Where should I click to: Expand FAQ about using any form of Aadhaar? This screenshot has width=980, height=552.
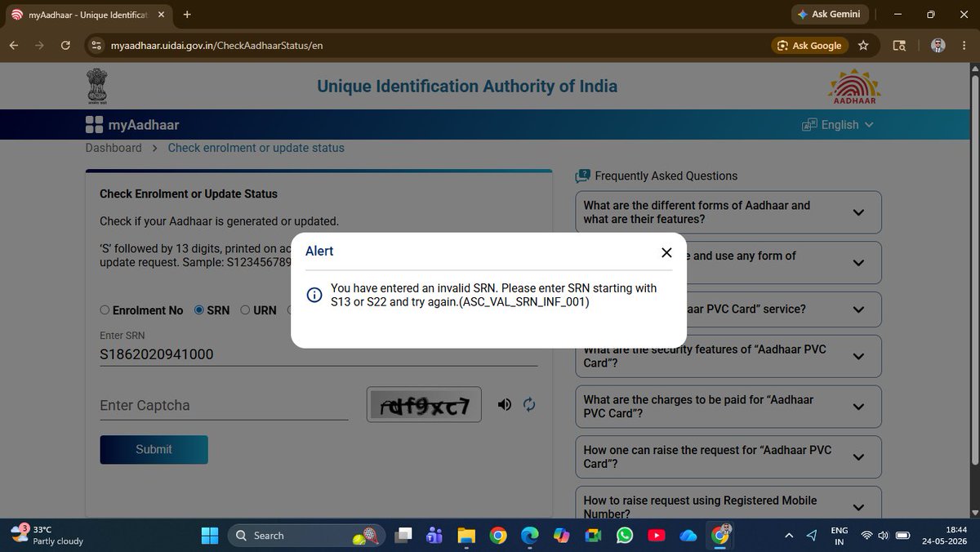pyautogui.click(x=728, y=263)
